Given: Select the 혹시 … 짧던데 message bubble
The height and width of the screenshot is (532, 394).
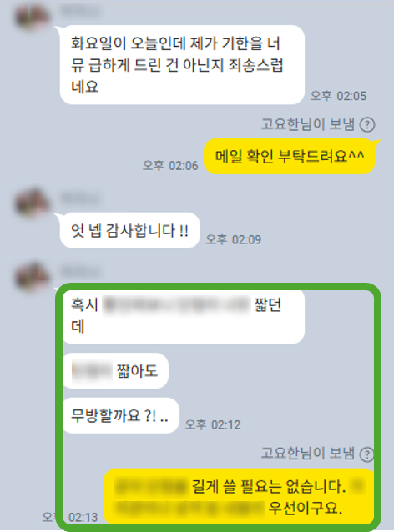Looking at the screenshot, I should tap(184, 317).
